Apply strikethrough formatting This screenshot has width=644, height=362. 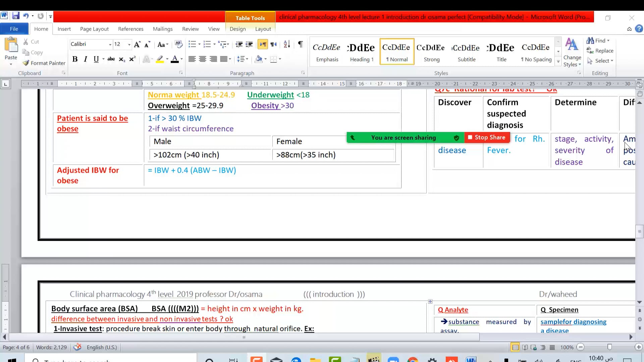click(111, 59)
